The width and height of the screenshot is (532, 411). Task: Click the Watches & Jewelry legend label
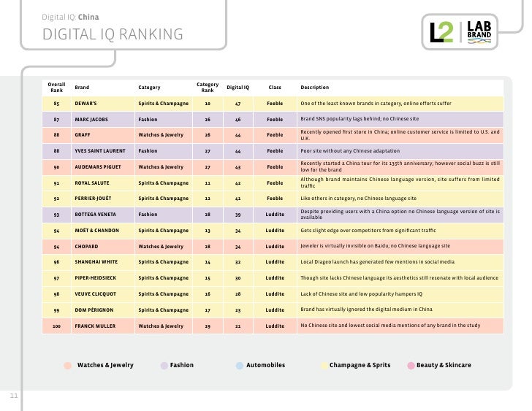[105, 365]
